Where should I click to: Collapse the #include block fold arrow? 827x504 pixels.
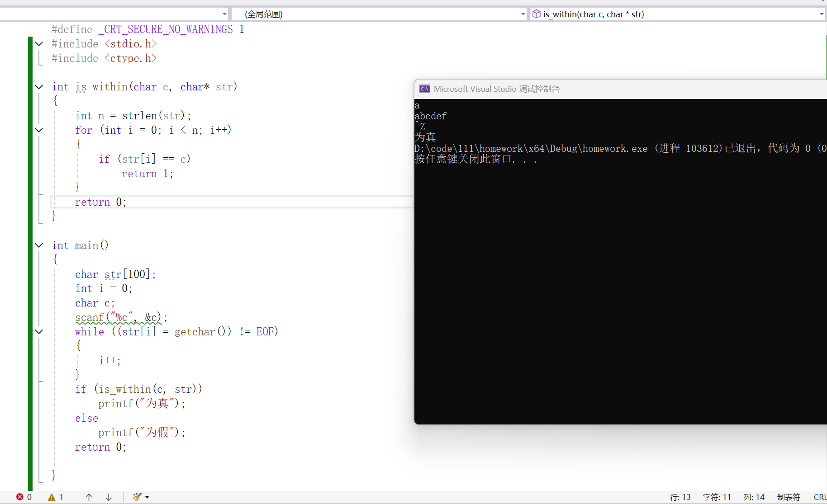pyautogui.click(x=39, y=44)
